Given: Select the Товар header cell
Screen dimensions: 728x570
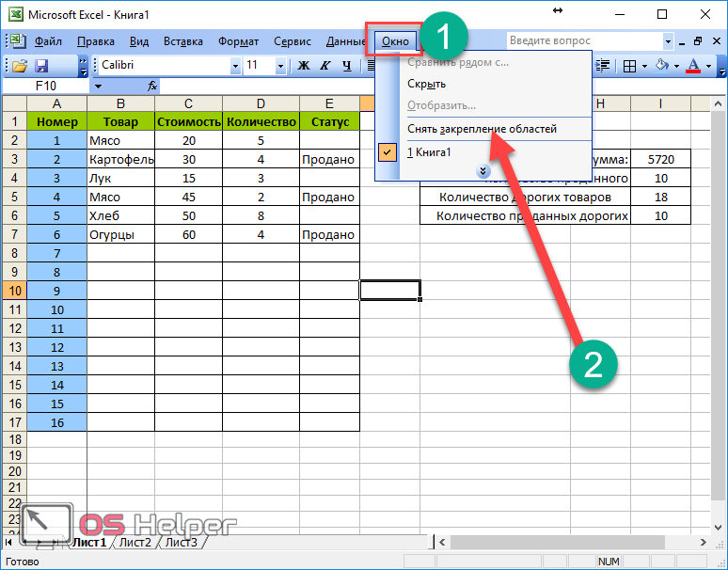Looking at the screenshot, I should (x=120, y=121).
